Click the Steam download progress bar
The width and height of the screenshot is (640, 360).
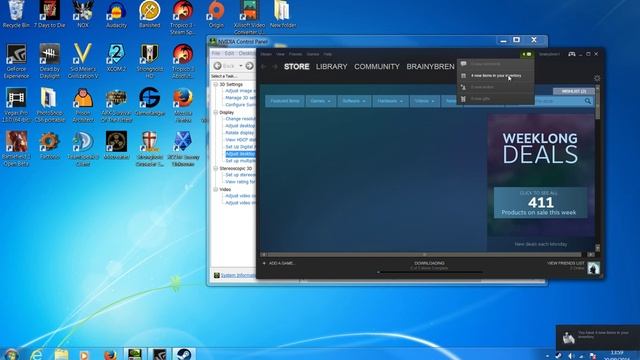click(429, 272)
